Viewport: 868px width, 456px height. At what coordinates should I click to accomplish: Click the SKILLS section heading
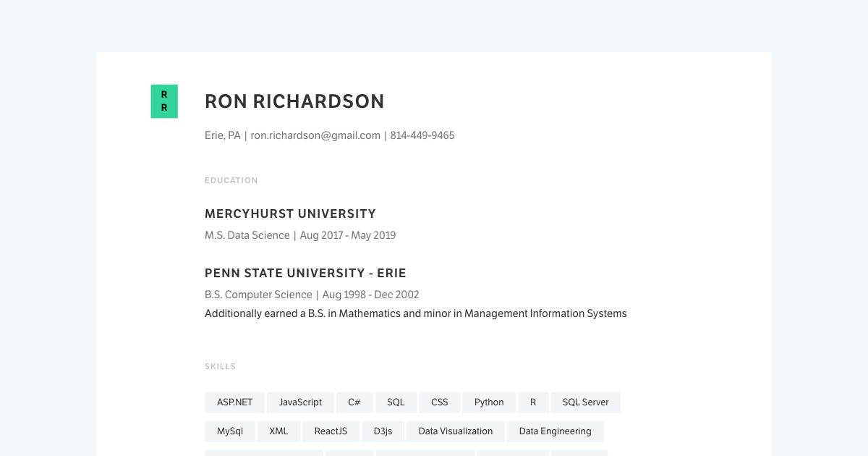tap(220, 366)
